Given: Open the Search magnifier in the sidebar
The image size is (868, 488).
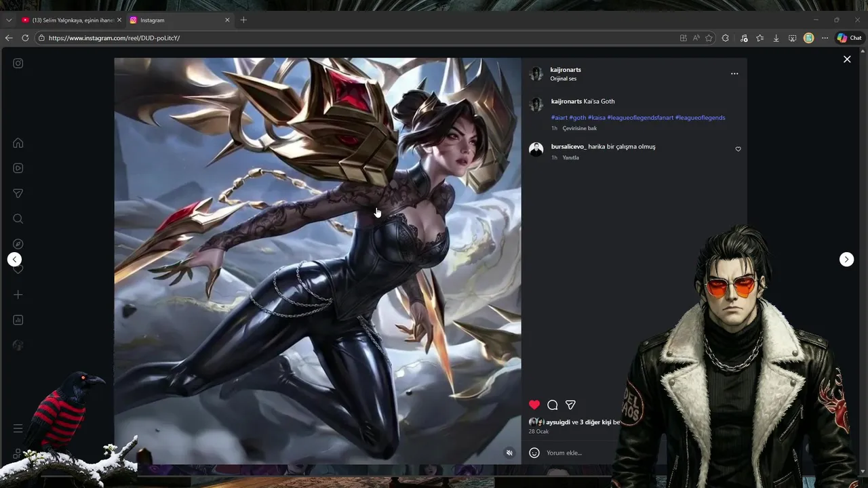Looking at the screenshot, I should [18, 219].
